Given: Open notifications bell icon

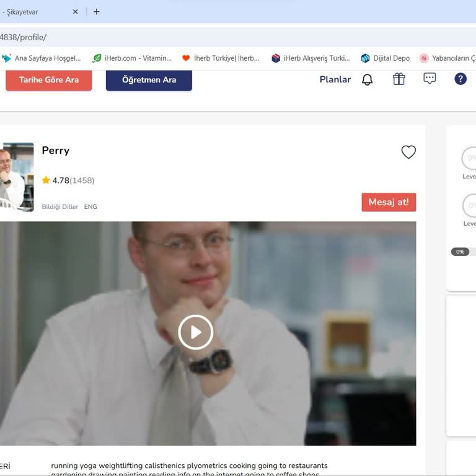Looking at the screenshot, I should click(367, 79).
